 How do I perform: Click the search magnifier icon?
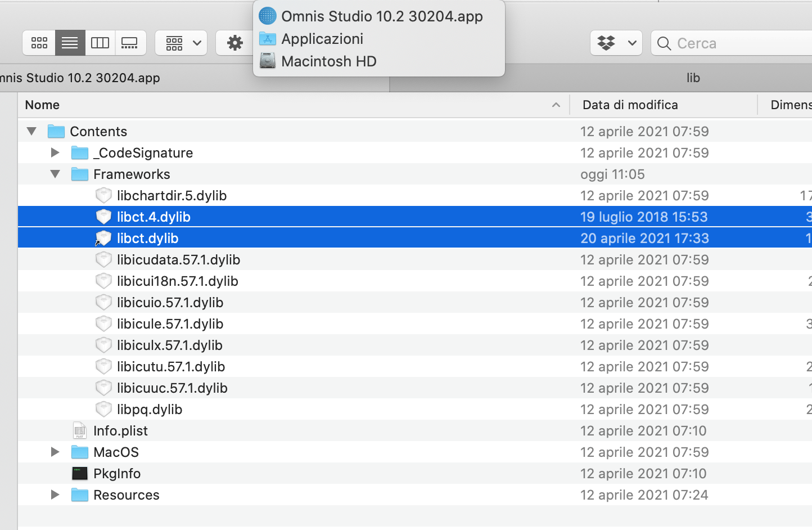[664, 43]
